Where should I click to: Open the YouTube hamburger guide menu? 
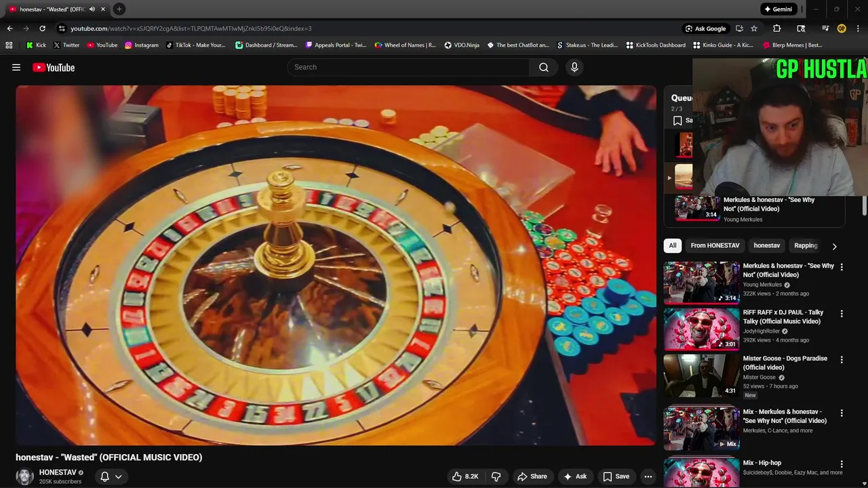click(x=16, y=67)
